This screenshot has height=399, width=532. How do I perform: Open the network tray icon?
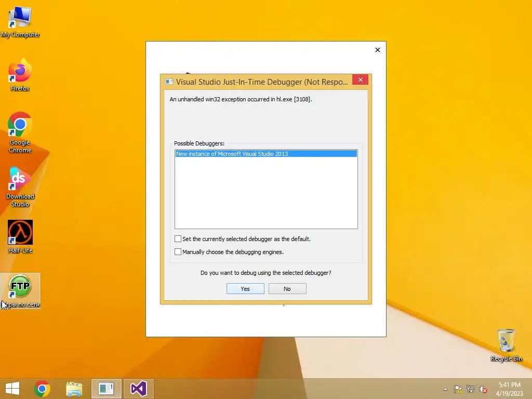[x=471, y=389]
